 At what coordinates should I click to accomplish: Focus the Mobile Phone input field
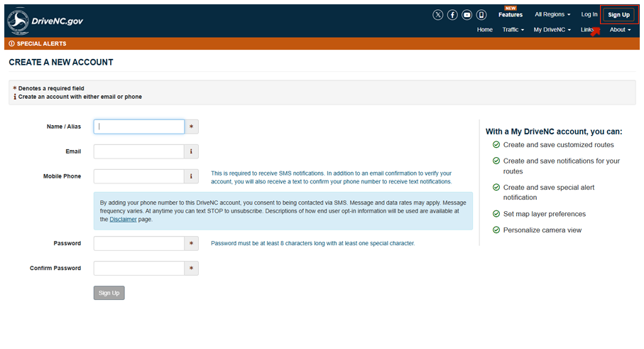pyautogui.click(x=139, y=176)
